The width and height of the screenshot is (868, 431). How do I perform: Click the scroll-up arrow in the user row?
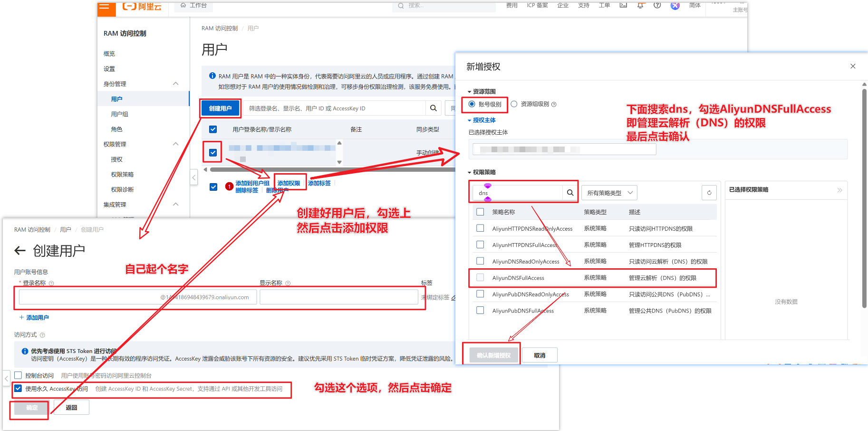(339, 143)
